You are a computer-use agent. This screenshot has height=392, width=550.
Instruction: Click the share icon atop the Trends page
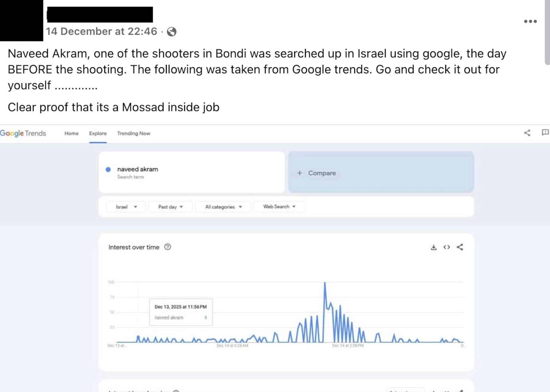tap(527, 133)
